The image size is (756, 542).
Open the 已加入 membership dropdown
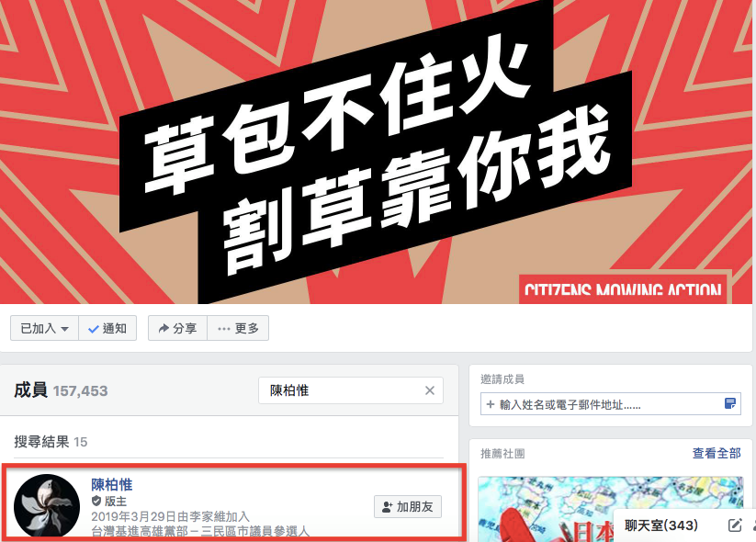pos(44,328)
